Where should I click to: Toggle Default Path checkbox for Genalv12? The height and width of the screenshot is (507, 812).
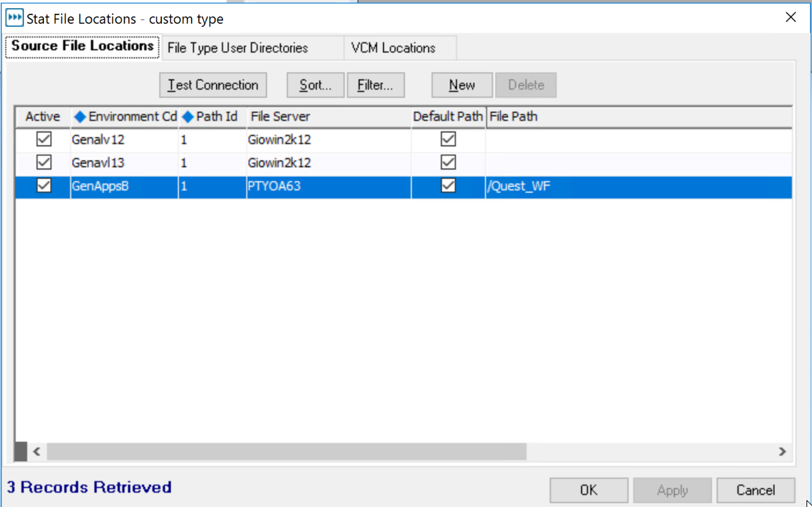pos(448,139)
